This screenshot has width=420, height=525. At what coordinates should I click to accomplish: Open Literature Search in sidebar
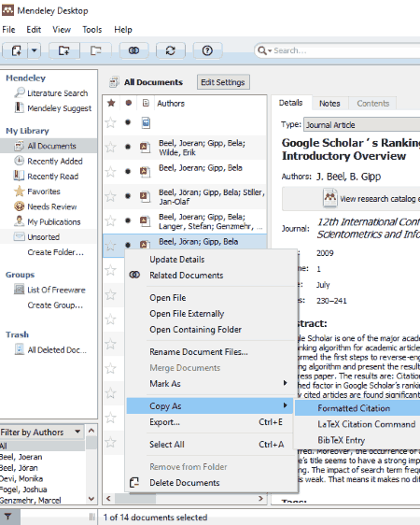tap(51, 92)
